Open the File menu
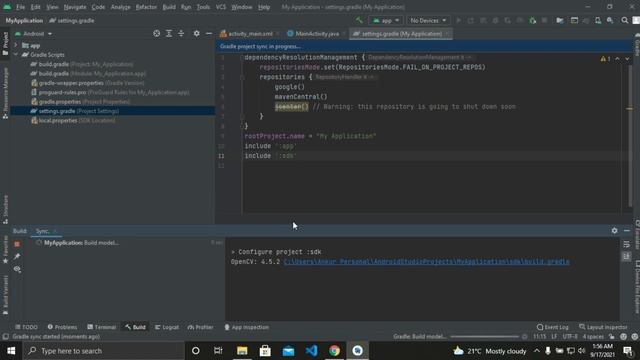640x360 pixels. [20, 7]
